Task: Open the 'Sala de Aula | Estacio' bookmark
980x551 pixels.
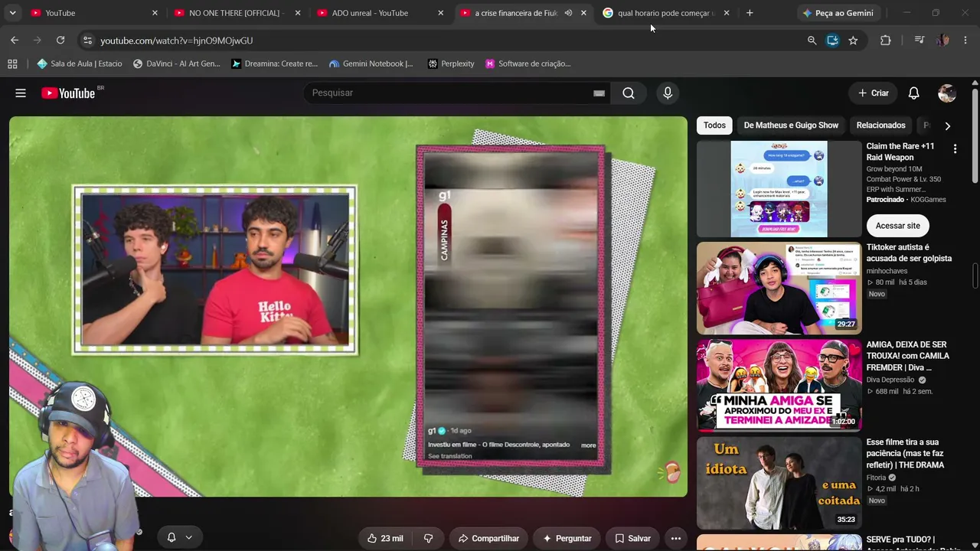Action: coord(80,64)
